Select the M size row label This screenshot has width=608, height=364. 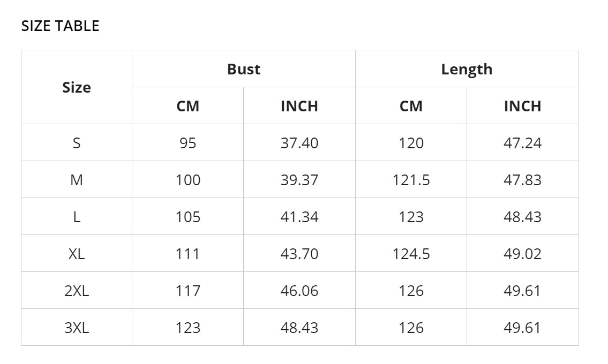point(77,180)
